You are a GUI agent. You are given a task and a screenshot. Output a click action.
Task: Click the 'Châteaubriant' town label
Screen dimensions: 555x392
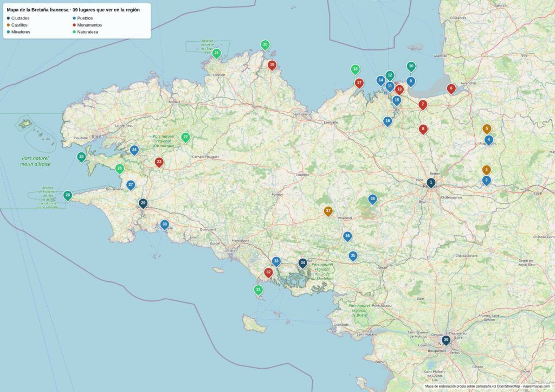pyautogui.click(x=467, y=256)
